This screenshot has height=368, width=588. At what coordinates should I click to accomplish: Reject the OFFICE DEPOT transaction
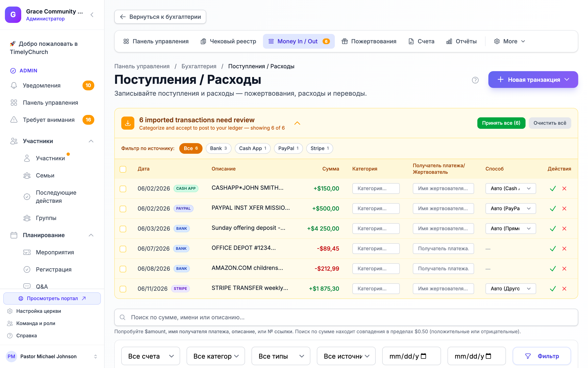click(x=564, y=248)
